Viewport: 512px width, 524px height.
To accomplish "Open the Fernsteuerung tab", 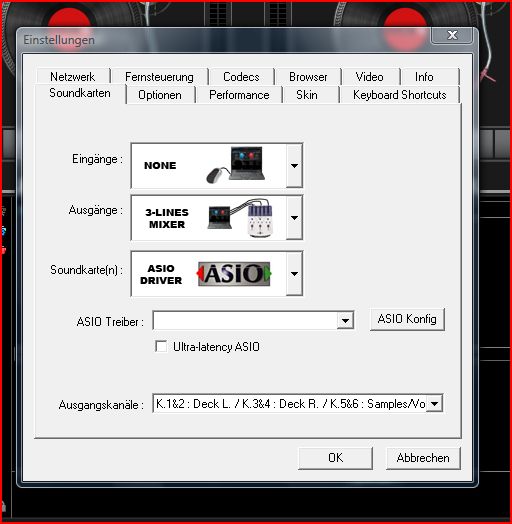I will click(159, 77).
